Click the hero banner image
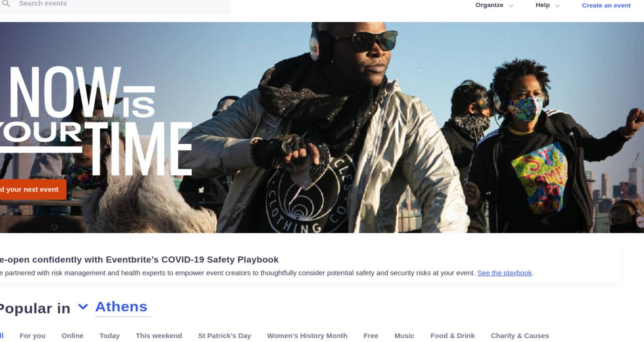This screenshot has height=342, width=644. pyautogui.click(x=322, y=127)
